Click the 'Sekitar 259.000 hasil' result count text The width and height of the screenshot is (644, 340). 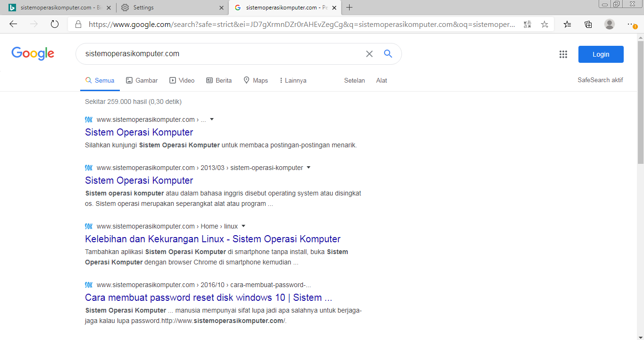click(133, 102)
